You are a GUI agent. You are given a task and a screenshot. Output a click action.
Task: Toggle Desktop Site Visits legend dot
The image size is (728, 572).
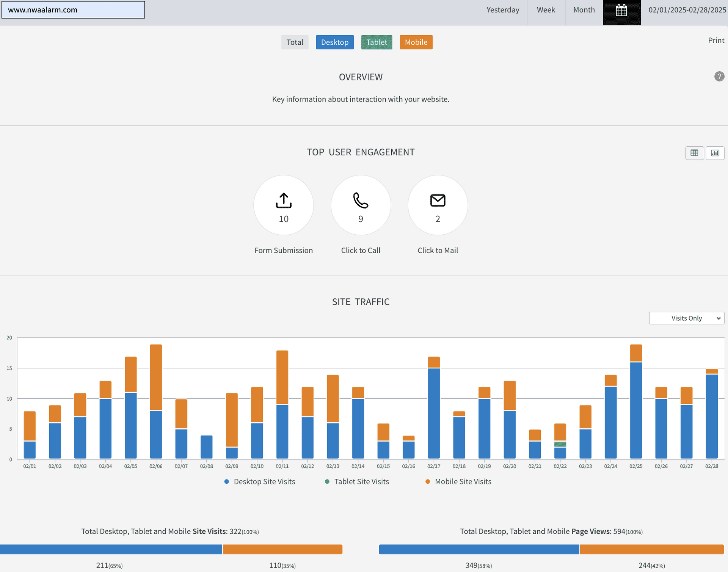pos(227,481)
